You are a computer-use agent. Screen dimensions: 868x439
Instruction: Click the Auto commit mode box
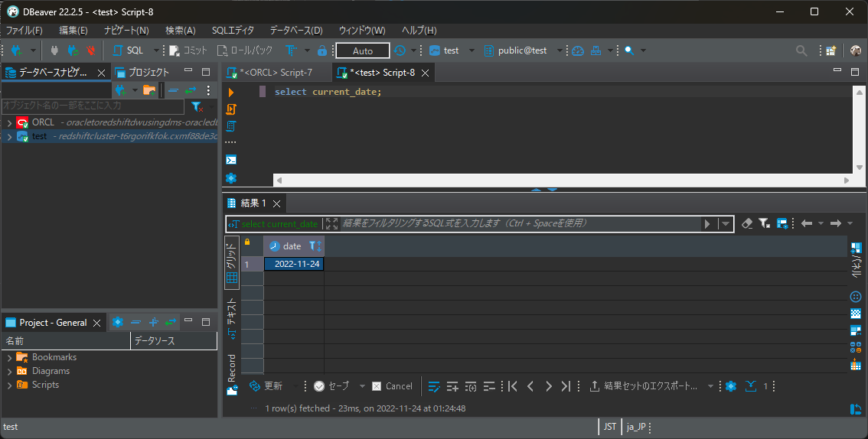363,50
